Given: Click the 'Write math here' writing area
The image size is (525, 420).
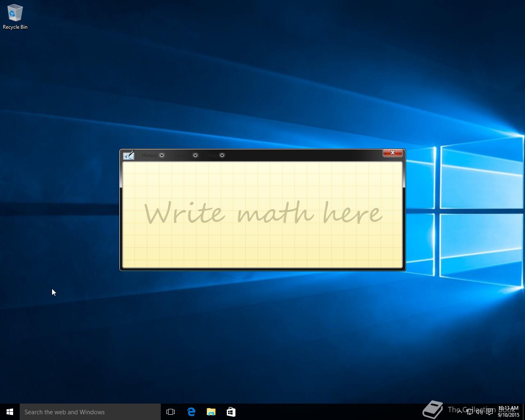Looking at the screenshot, I should [262, 215].
